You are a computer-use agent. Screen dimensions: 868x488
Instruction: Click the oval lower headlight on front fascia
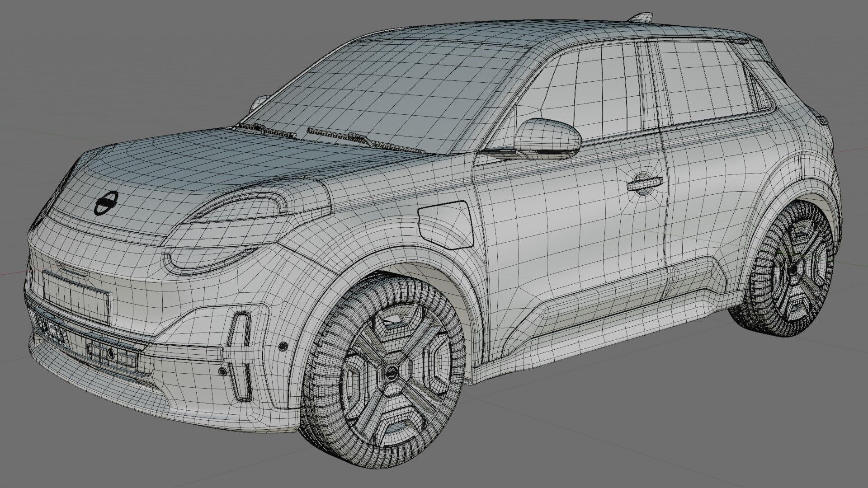[210, 261]
